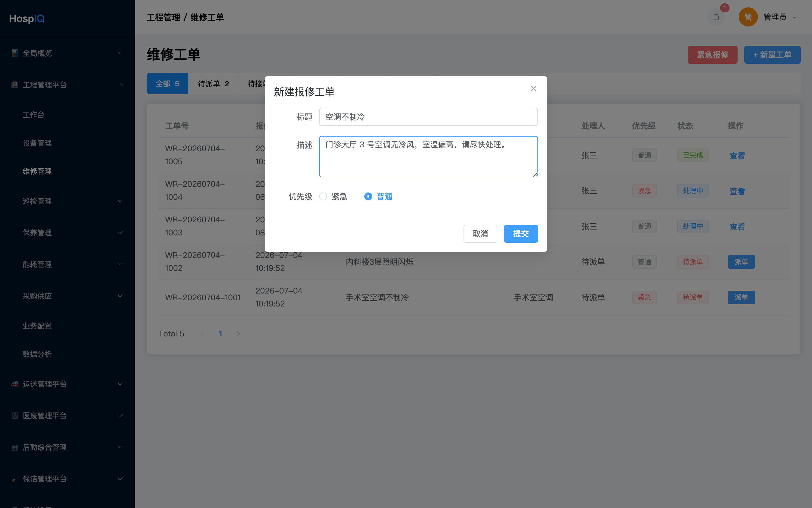
Task: Click the 保洁管理平台 broom icon
Action: coord(15,479)
